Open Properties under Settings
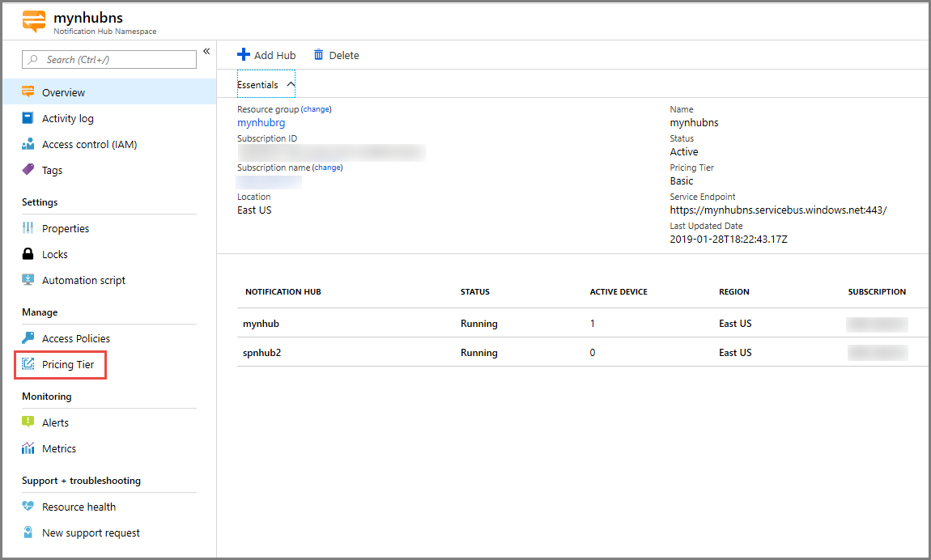The width and height of the screenshot is (931, 560). point(66,228)
